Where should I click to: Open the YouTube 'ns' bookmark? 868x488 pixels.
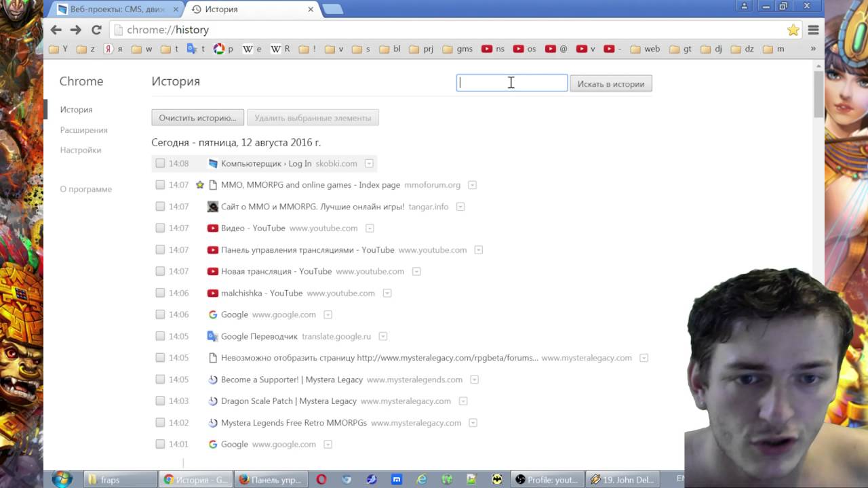493,49
